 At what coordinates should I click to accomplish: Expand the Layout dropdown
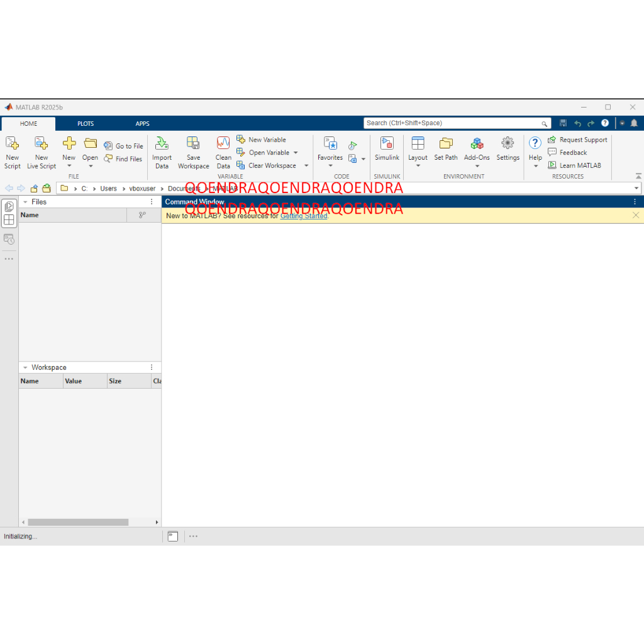(x=418, y=166)
